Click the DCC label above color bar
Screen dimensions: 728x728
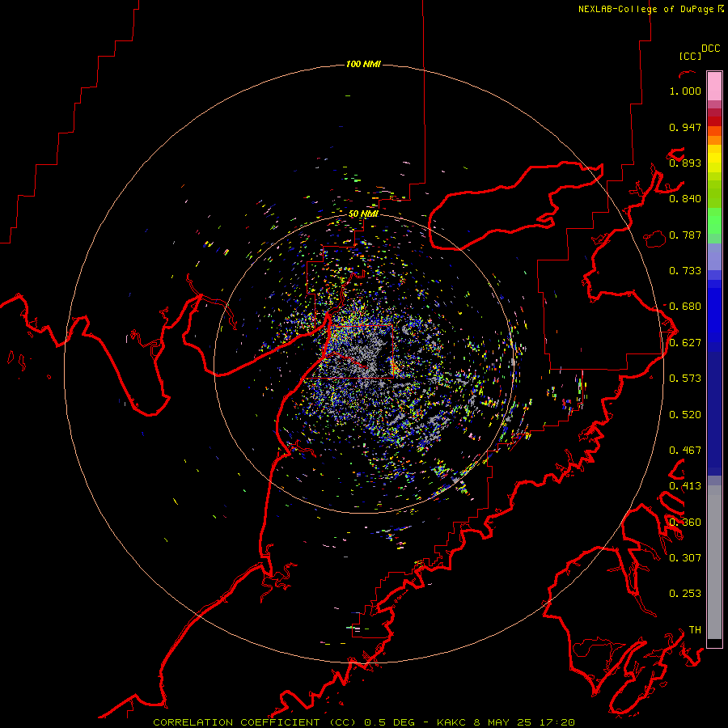pos(711,49)
